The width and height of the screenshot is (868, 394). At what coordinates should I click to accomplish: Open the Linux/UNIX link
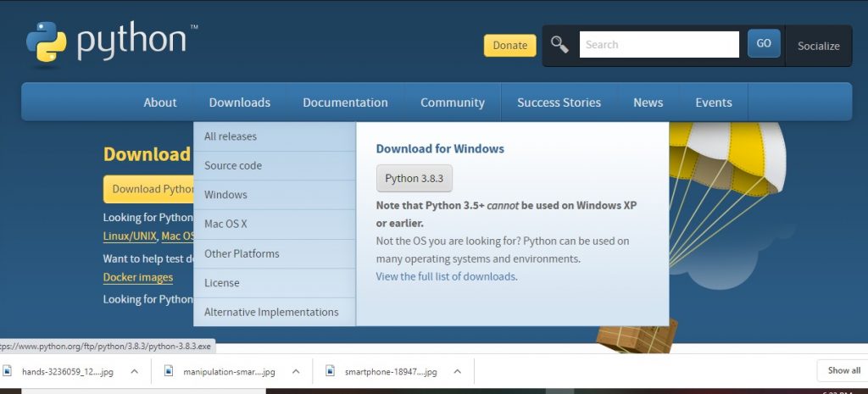coord(130,236)
